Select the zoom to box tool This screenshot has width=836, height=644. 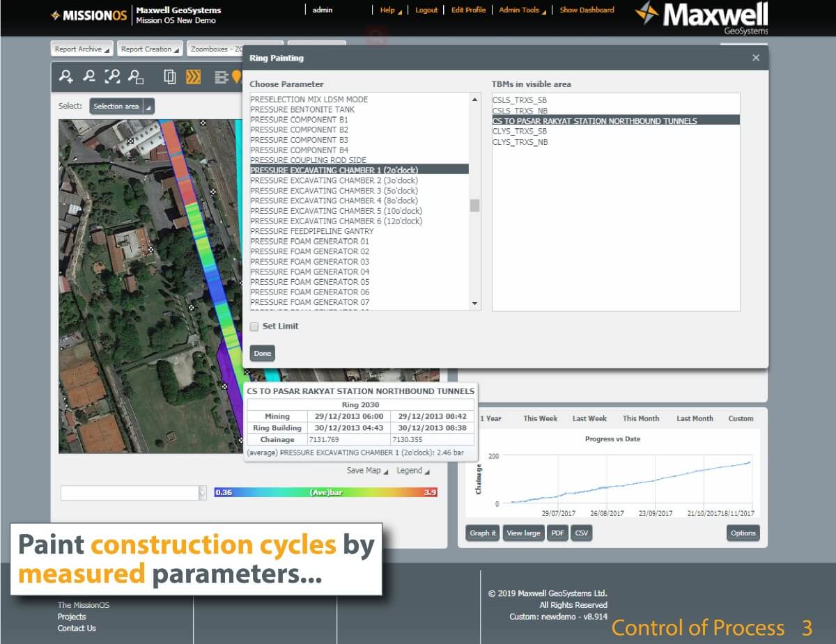[x=137, y=77]
